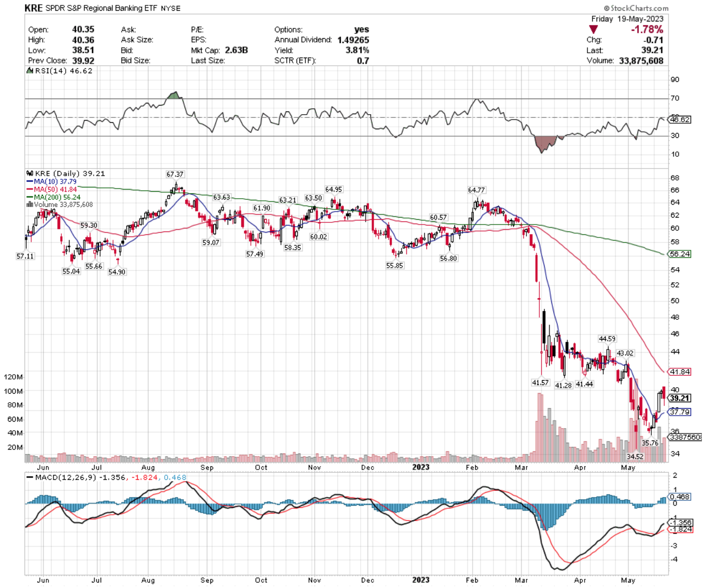703x588 pixels.
Task: Click the 64.77 February high label
Action: [476, 190]
